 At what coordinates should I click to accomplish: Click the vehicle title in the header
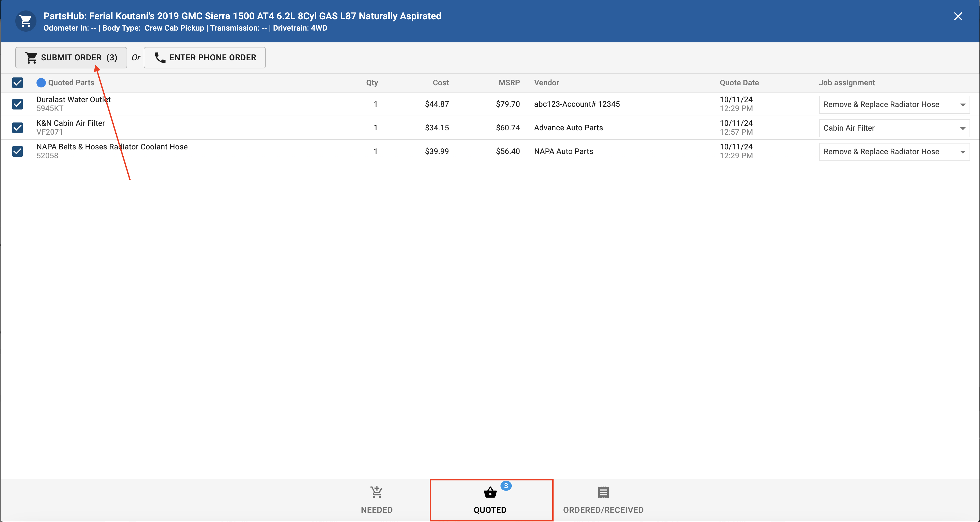point(242,16)
